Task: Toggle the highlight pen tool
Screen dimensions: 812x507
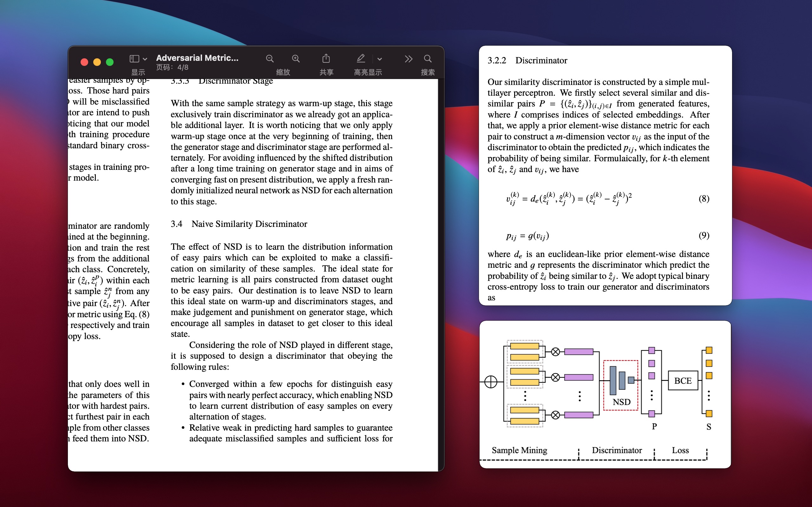Action: [361, 59]
